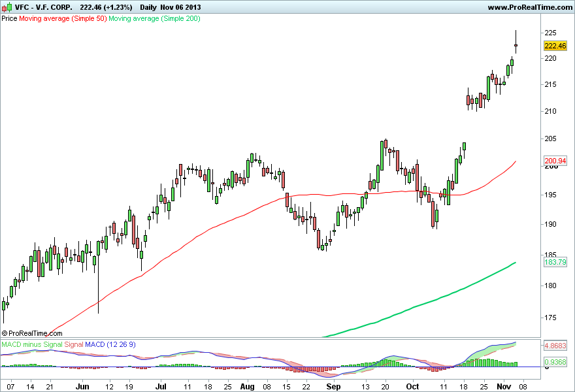Click the Jun label on the date axis
Screen dimensions: 575x392
tap(82, 387)
